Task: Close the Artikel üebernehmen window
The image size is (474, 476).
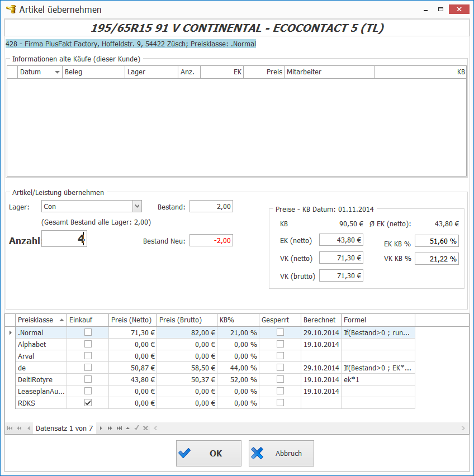Action: pos(459,9)
